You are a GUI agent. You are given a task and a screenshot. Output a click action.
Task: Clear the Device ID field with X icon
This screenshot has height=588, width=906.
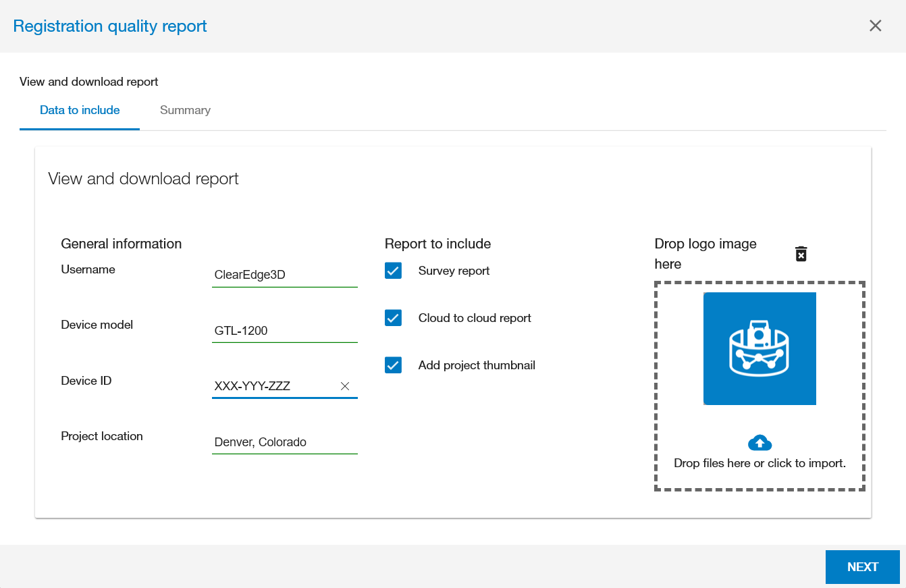(x=345, y=386)
